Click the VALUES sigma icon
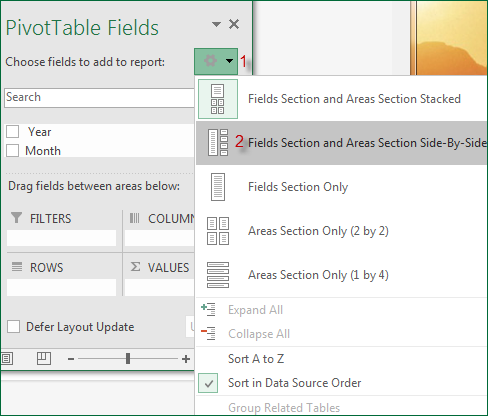Image resolution: width=488 pixels, height=416 pixels. click(x=135, y=267)
